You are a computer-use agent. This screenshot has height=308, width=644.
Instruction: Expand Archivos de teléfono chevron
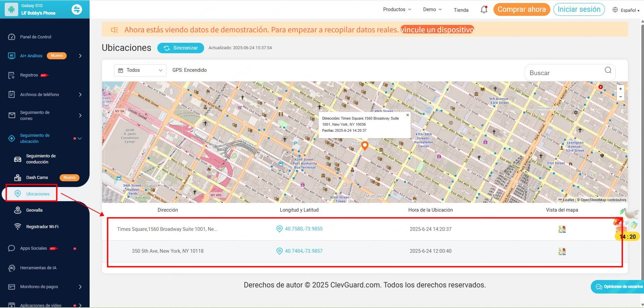[80, 94]
